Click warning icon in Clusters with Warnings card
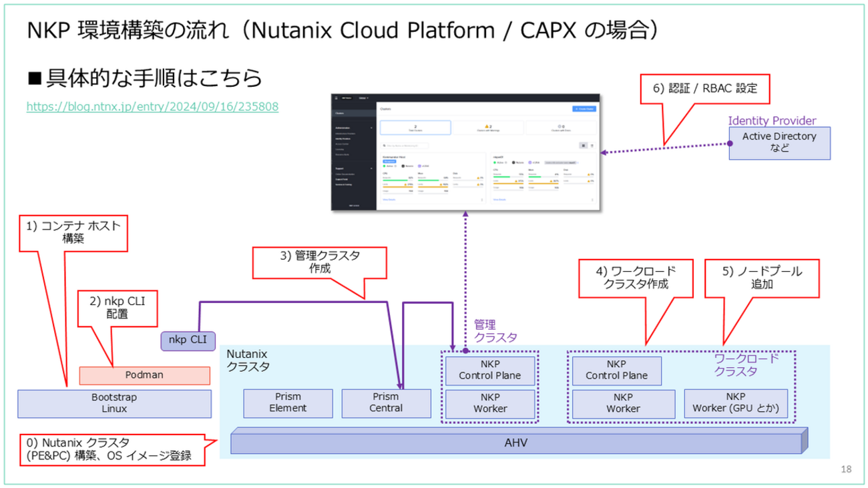The width and height of the screenshot is (868, 488). coord(487,126)
